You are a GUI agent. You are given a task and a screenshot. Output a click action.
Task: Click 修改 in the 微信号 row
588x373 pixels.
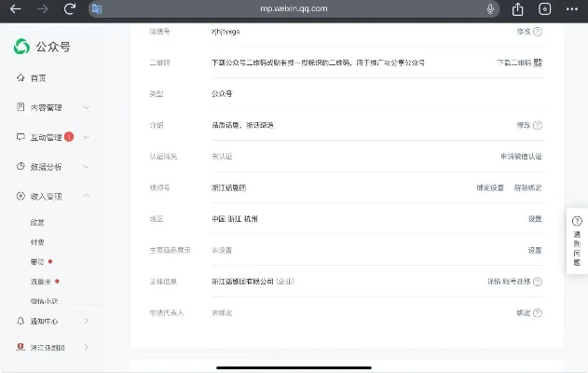tap(524, 32)
